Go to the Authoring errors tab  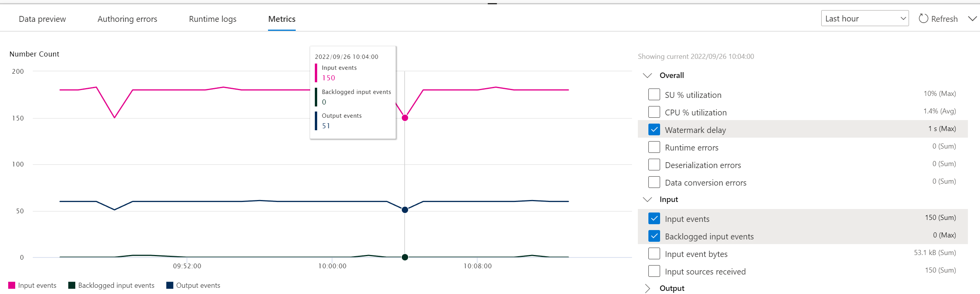coord(127,19)
